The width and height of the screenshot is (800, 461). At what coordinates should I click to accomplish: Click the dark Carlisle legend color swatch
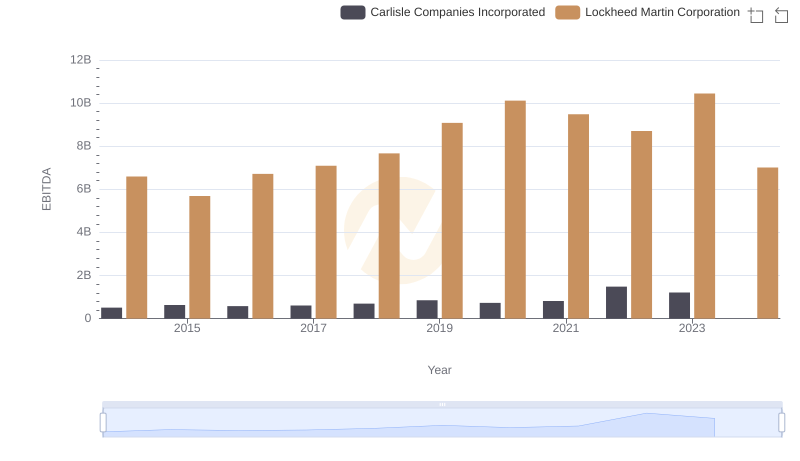coord(353,12)
